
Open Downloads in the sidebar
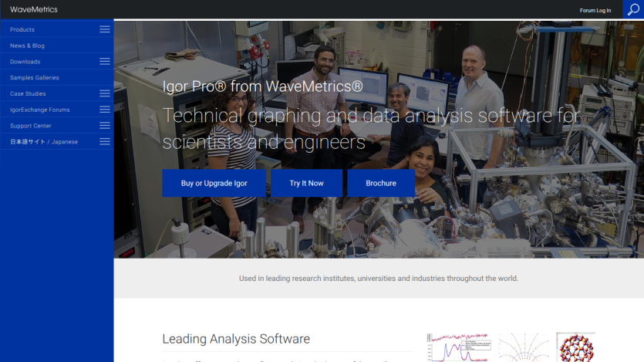25,62
